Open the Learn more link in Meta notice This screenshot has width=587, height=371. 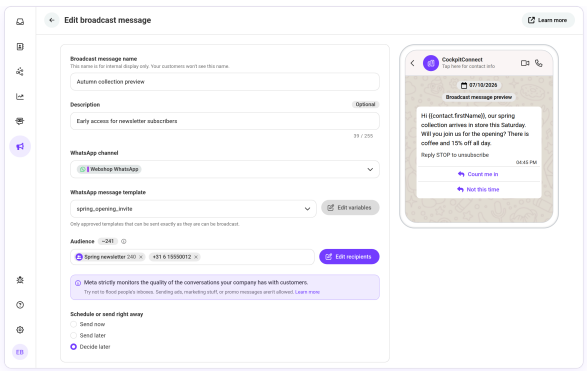click(307, 292)
